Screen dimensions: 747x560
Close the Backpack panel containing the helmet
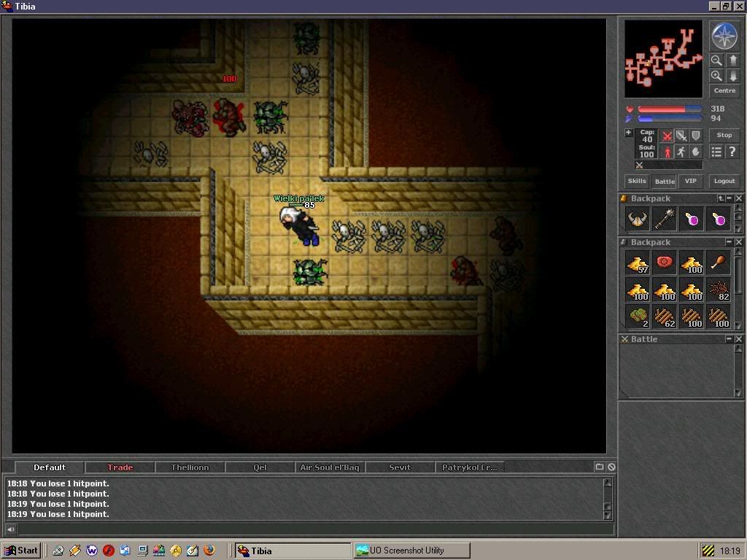point(738,198)
